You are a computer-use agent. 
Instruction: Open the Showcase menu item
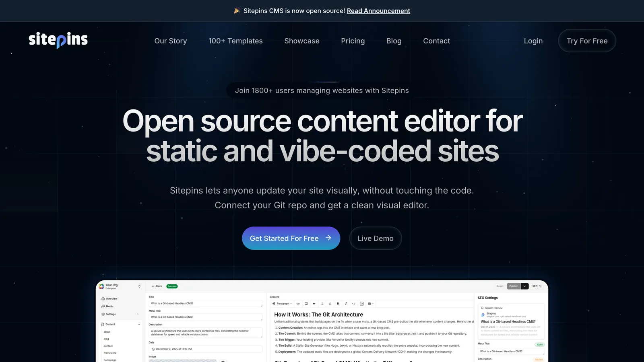pos(302,41)
